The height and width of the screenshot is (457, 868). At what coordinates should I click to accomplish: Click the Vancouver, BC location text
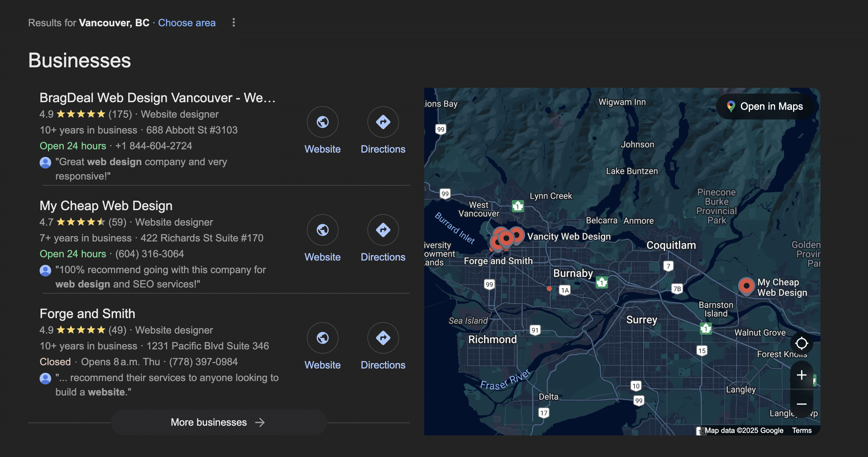coord(114,23)
